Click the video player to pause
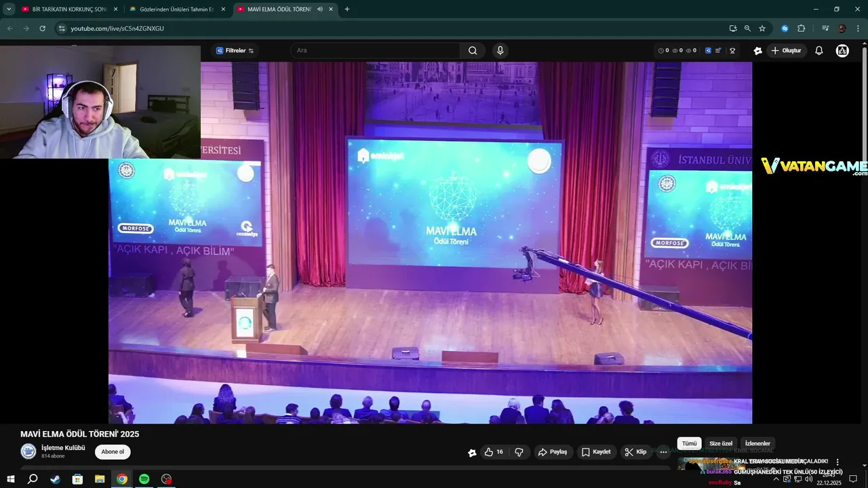The width and height of the screenshot is (868, 488). click(430, 243)
